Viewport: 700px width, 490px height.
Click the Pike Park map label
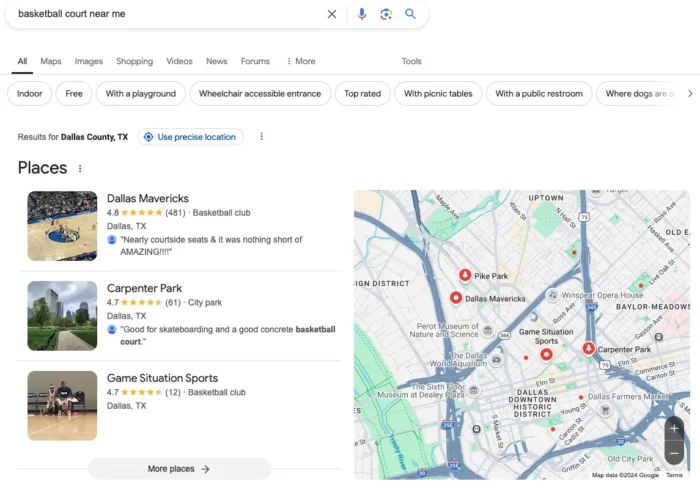[x=491, y=276]
